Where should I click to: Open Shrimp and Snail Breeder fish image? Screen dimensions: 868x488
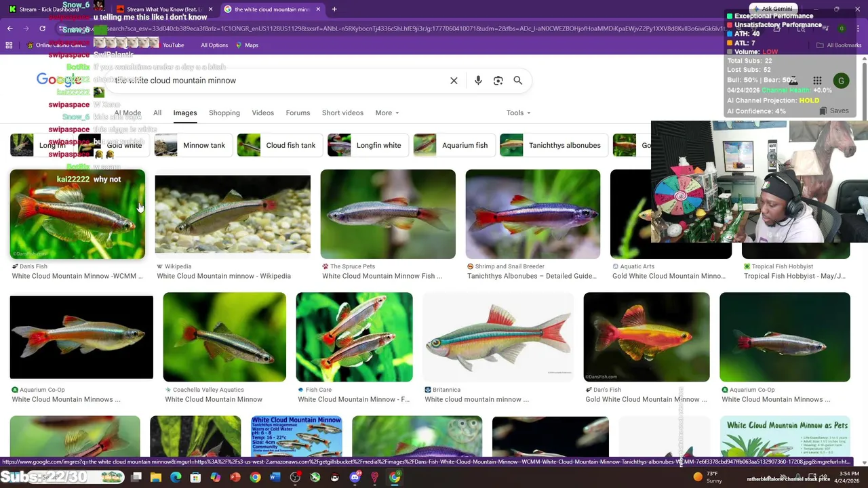[533, 214]
